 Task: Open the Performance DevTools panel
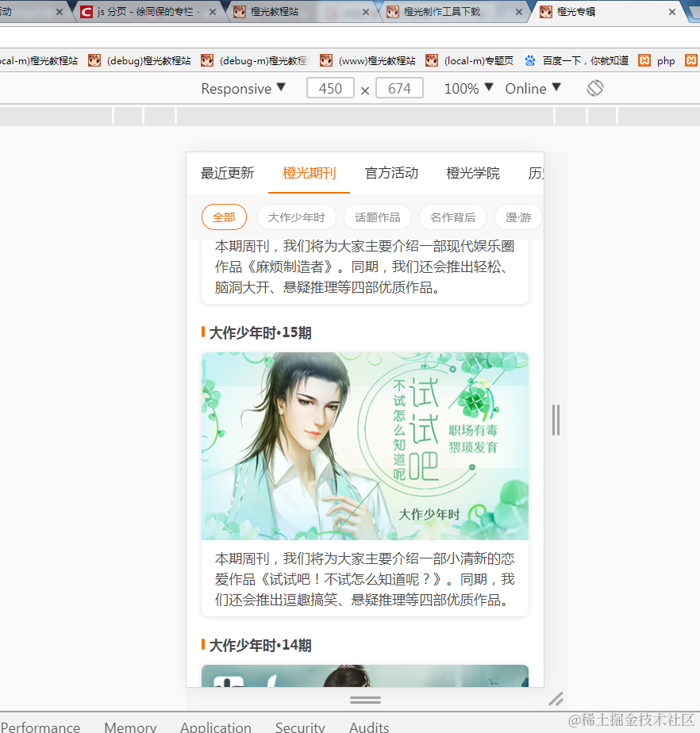coord(40,727)
